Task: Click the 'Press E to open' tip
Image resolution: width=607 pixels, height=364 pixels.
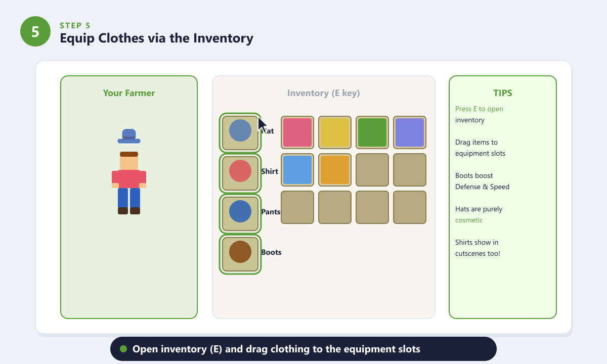Action: (479, 109)
